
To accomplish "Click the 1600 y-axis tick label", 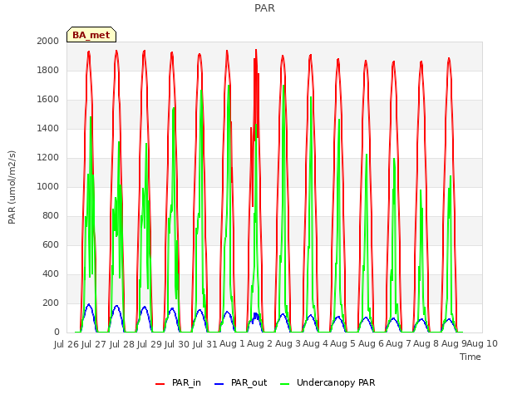I will [48, 100].
